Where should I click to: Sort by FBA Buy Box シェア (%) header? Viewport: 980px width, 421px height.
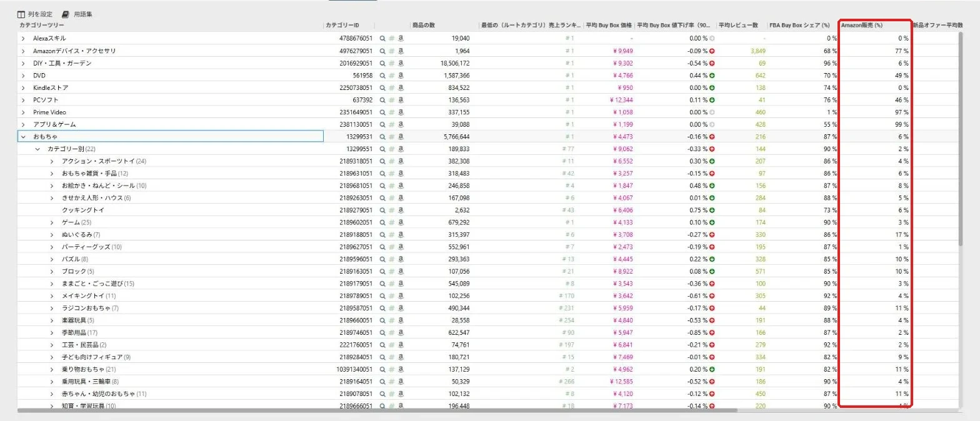(799, 25)
